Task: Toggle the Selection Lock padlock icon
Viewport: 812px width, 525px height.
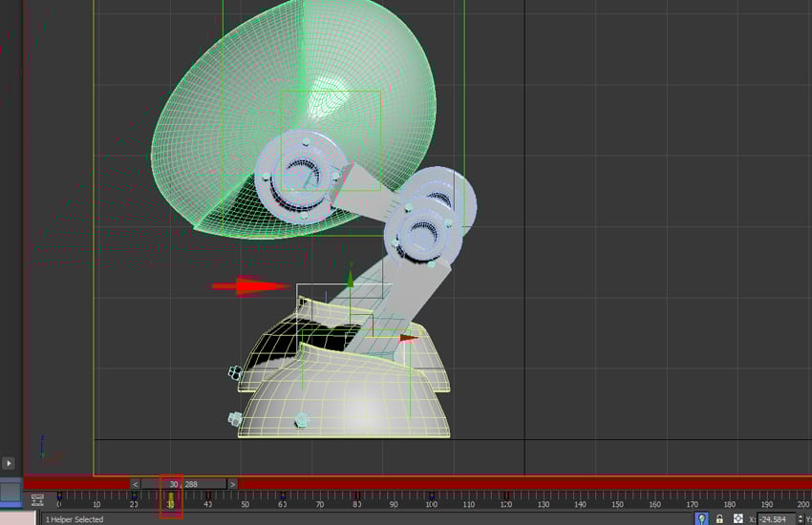Action: pos(719,518)
